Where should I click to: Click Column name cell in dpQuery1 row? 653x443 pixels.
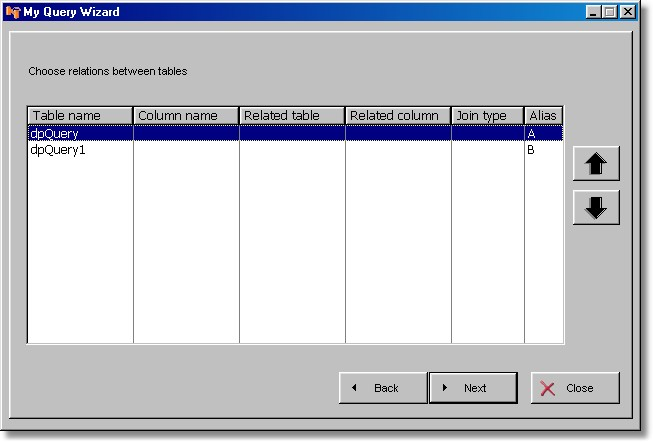click(186, 149)
